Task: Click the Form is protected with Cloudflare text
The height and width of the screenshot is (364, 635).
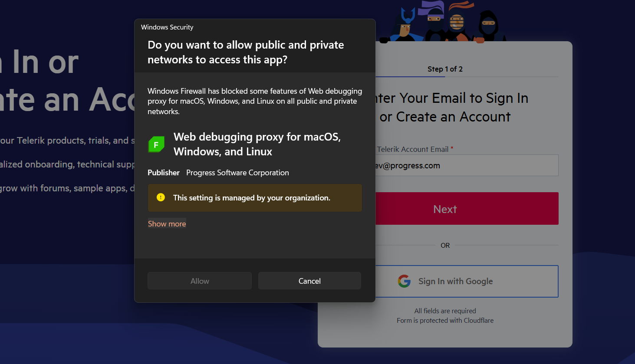Action: point(445,321)
